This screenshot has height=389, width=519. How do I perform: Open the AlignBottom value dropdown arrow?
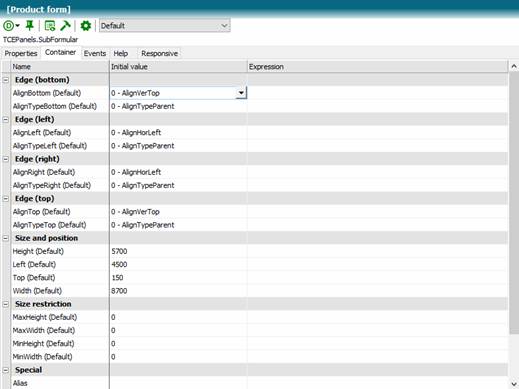[241, 93]
